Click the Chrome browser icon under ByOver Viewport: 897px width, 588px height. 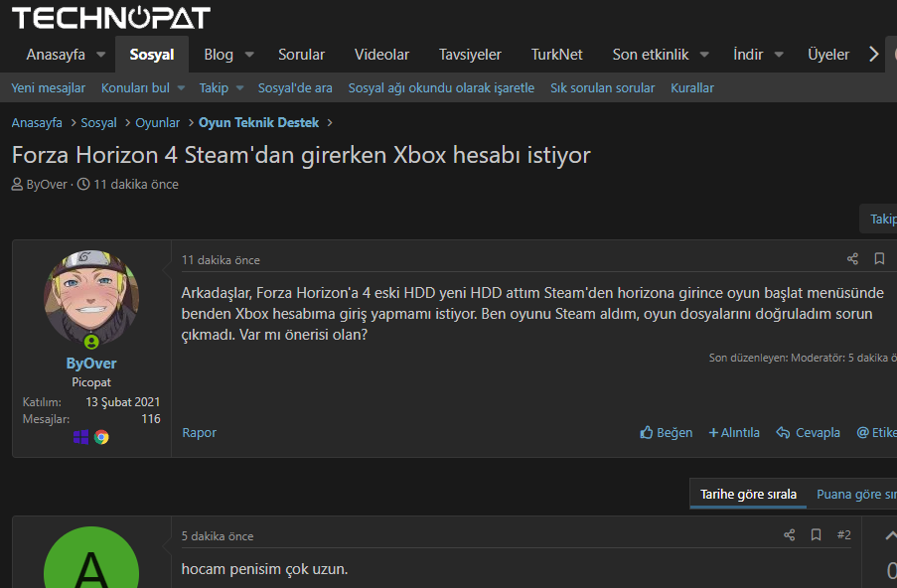102,438
